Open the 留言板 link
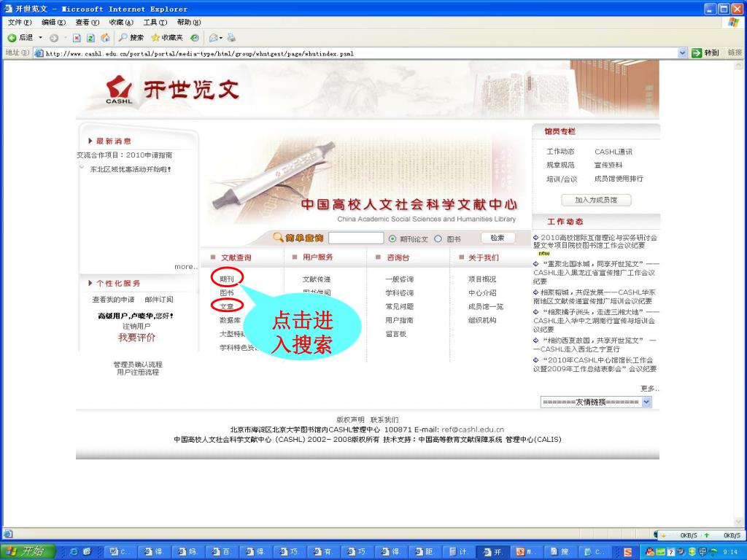The image size is (747, 560). [x=396, y=334]
